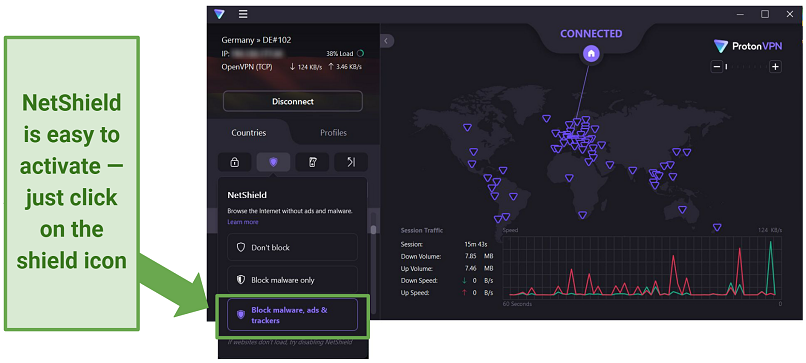Image resolution: width=806 pixels, height=363 pixels.
Task: Click the Down Volume value 7.85 MB
Action: tap(479, 256)
